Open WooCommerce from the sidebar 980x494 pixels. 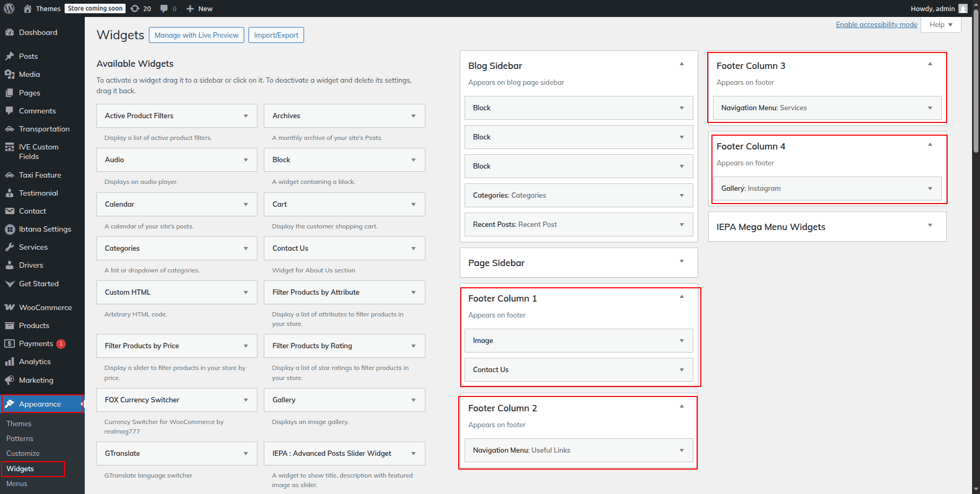(45, 307)
